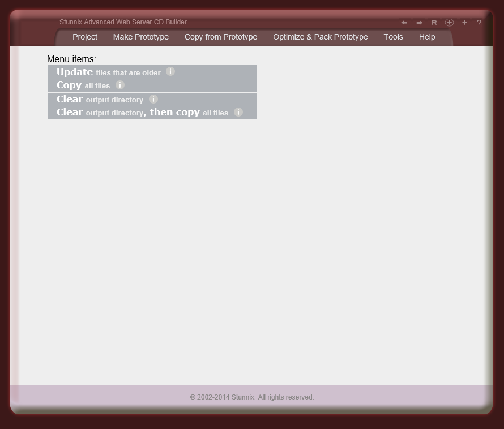Screen dimensions: 504x429
Task: Run the "Clear output directory" action
Action: click(100, 98)
